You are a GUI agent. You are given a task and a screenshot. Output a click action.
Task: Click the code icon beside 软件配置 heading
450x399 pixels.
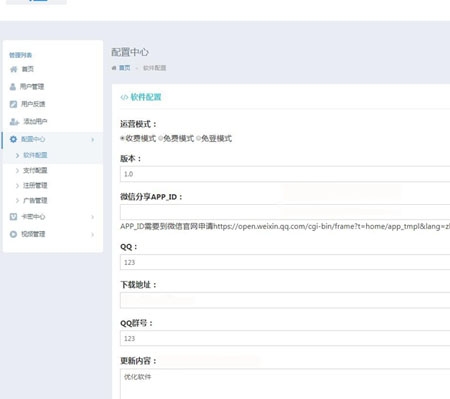point(124,97)
